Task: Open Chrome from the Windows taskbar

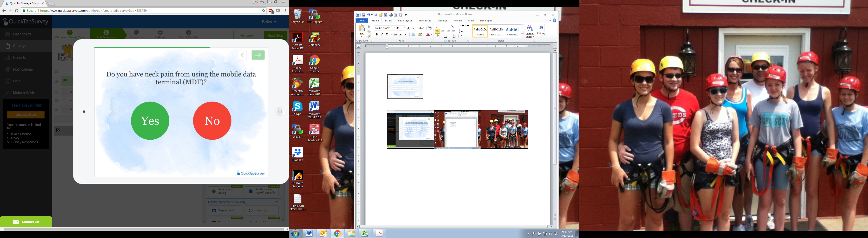Action: pyautogui.click(x=337, y=234)
